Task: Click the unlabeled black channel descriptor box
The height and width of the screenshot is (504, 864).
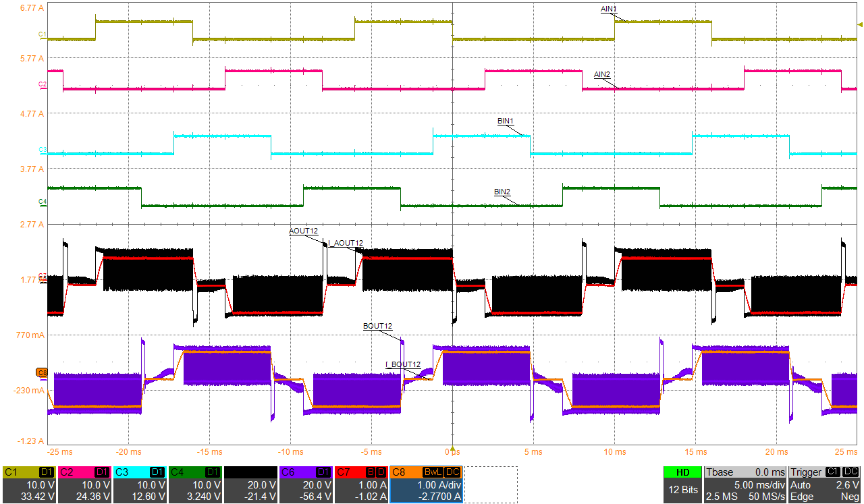Action: point(250,484)
